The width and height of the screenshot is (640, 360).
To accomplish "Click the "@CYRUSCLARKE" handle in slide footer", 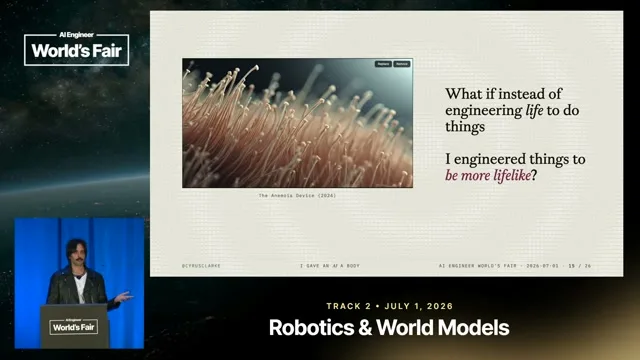I will 201,266.
